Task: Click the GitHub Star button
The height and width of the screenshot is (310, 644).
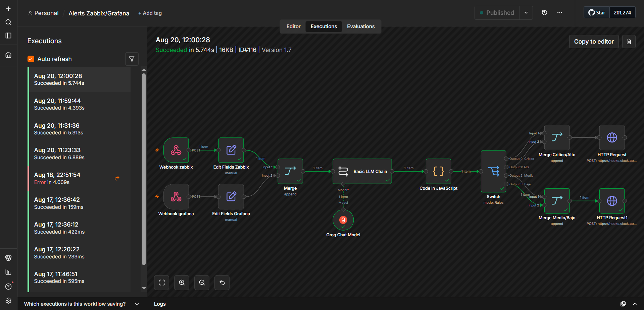Action: [x=597, y=13]
